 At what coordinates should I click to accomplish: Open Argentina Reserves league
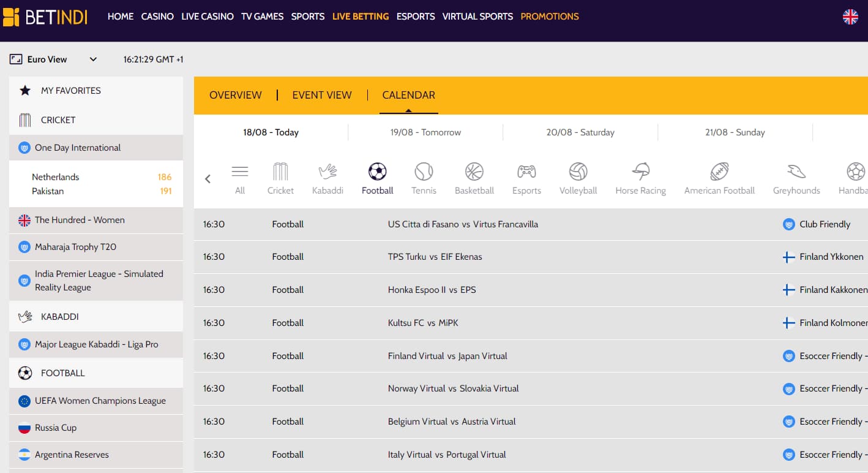pos(96,455)
